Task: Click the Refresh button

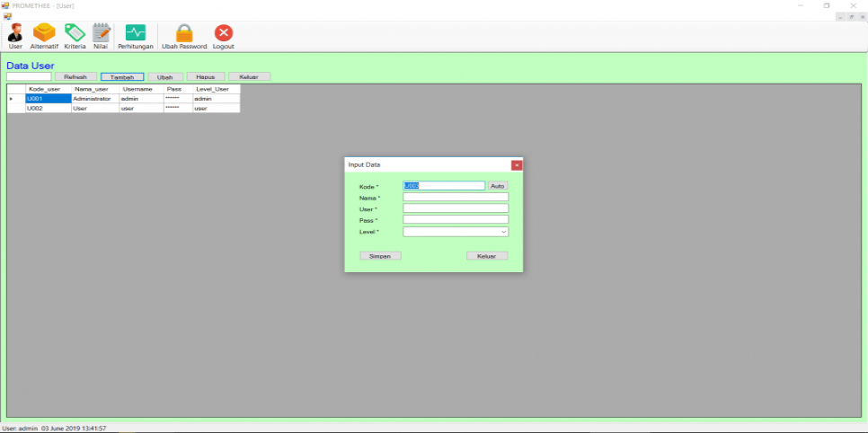Action: tap(75, 77)
